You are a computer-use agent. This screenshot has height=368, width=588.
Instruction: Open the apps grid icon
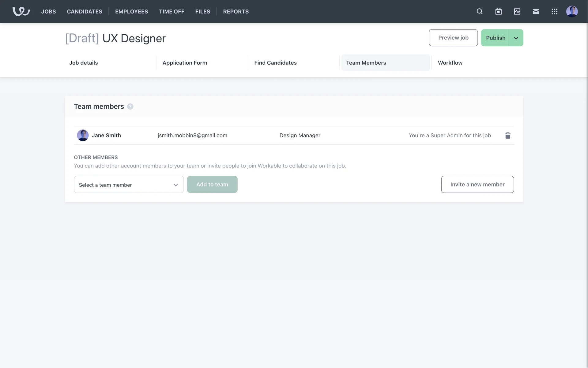554,11
